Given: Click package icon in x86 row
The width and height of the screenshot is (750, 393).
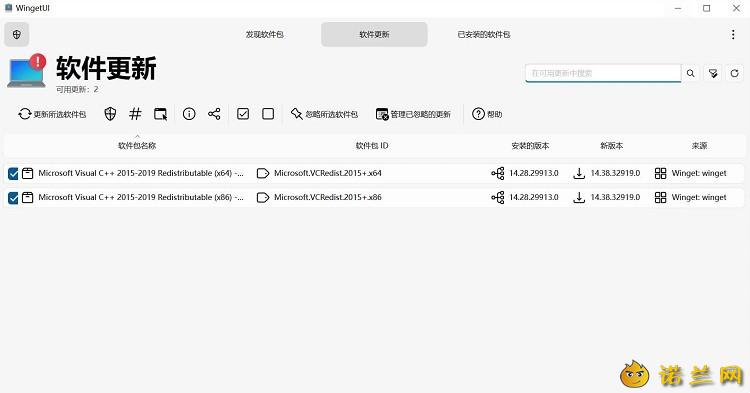Looking at the screenshot, I should point(28,197).
